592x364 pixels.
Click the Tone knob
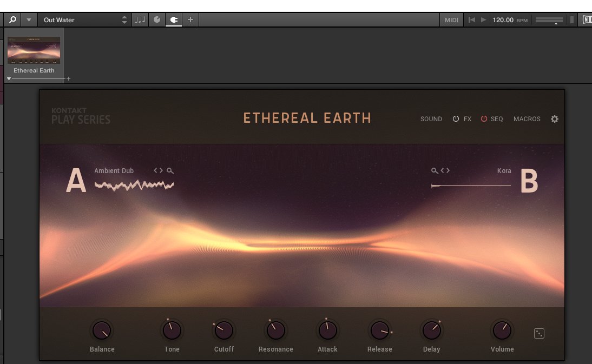pos(172,330)
